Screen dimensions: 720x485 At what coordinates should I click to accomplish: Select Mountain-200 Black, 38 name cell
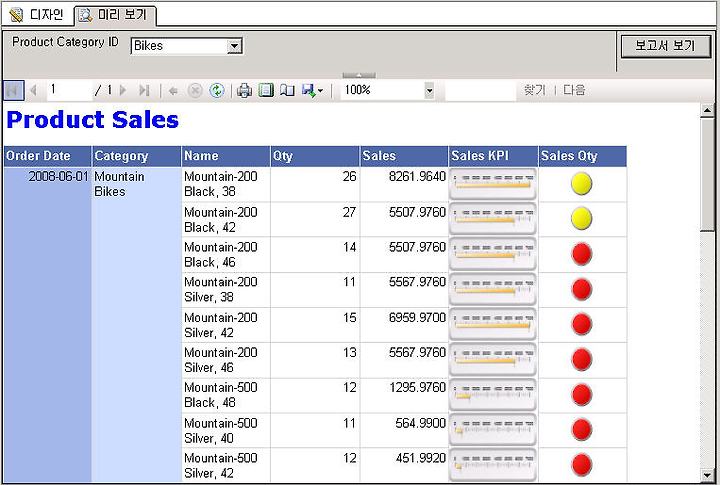point(225,184)
